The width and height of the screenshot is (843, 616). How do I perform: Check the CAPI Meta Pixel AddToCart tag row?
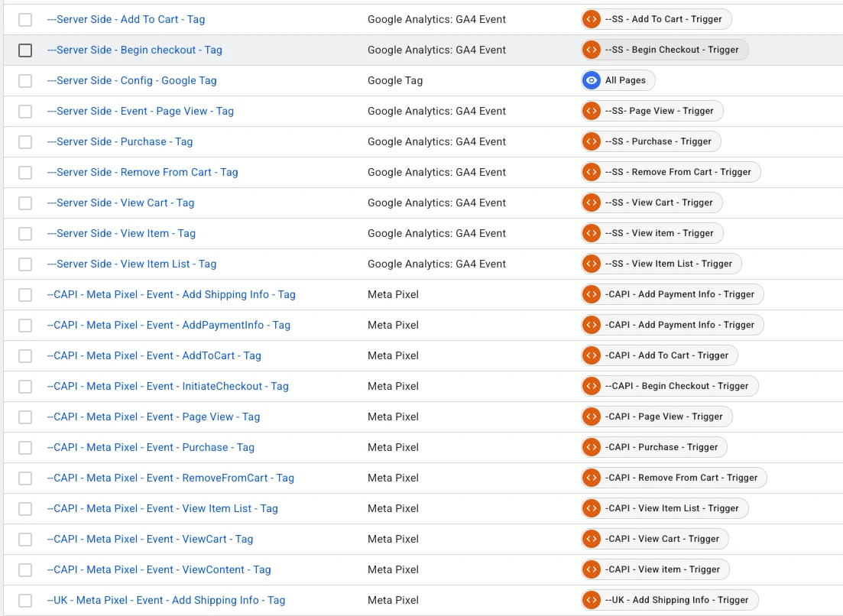click(x=25, y=356)
